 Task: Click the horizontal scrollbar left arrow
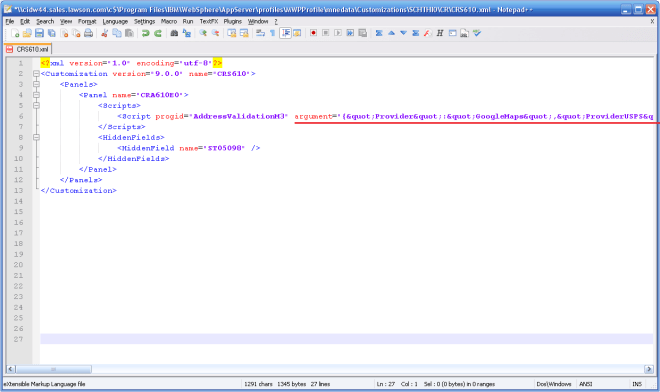(x=11, y=369)
